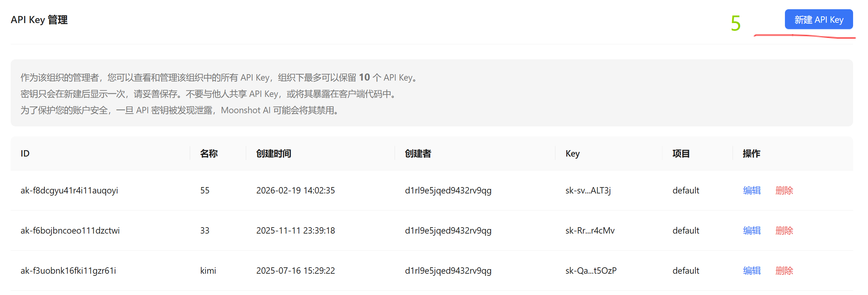Delete the kimi API key
The width and height of the screenshot is (868, 295).
[784, 271]
